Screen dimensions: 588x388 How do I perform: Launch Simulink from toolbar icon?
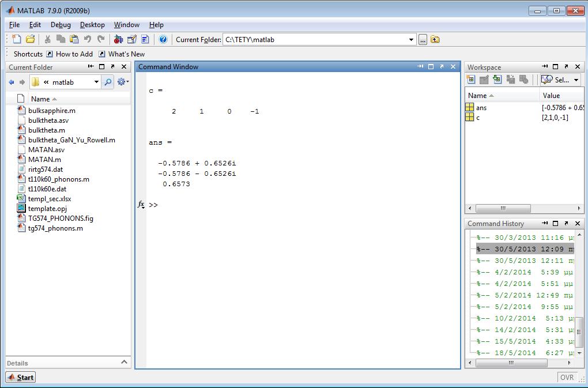coord(118,39)
